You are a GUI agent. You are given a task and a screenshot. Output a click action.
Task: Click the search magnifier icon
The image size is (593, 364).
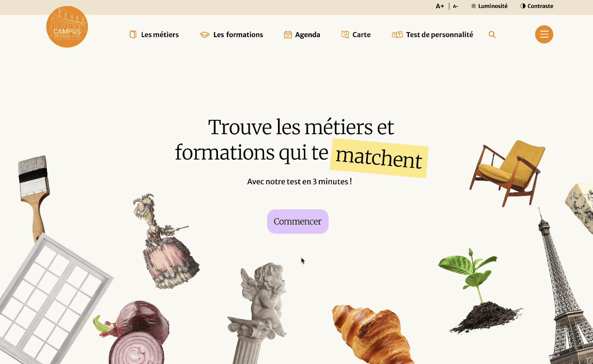click(492, 34)
